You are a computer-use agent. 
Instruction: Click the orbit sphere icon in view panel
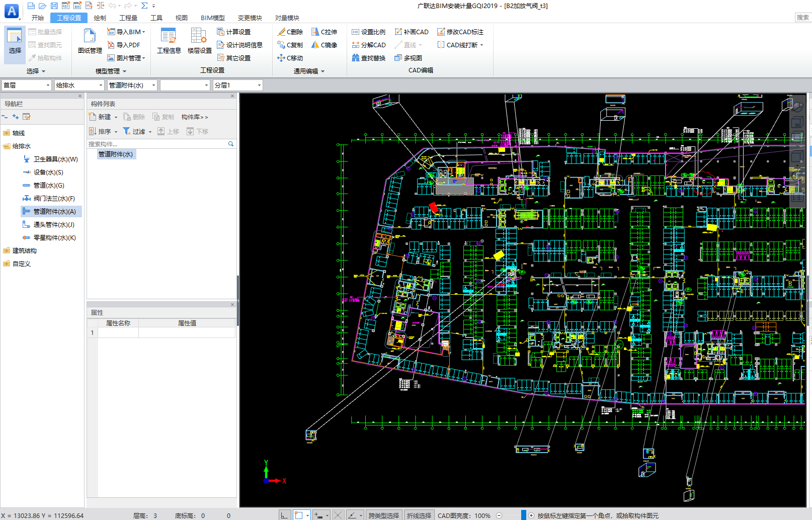(x=797, y=106)
